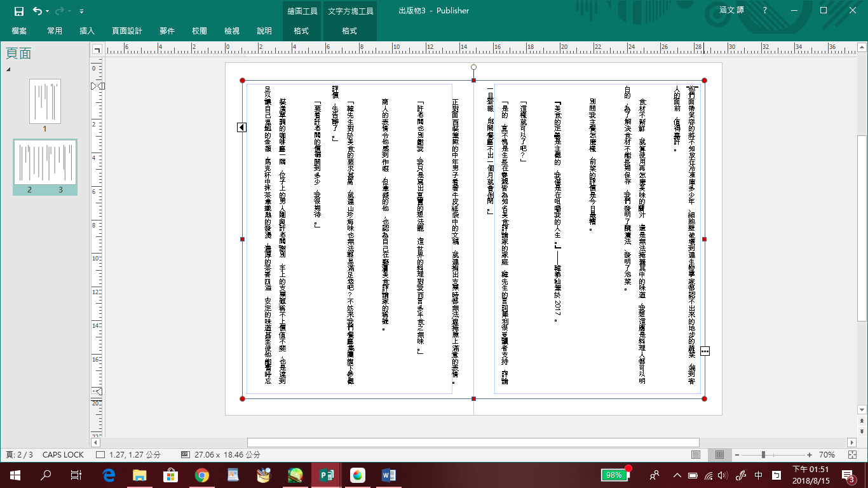The width and height of the screenshot is (868, 488).
Task: Click the previous text box link arrow
Action: pyautogui.click(x=241, y=128)
